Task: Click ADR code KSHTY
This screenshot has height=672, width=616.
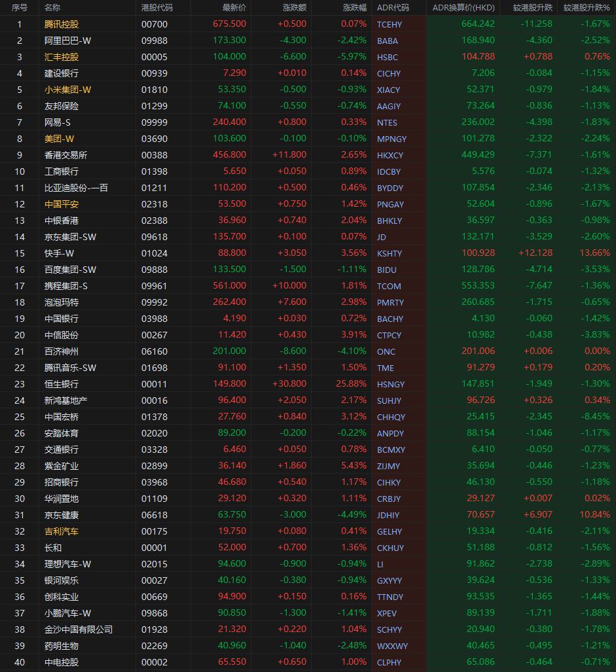Action: [390, 253]
